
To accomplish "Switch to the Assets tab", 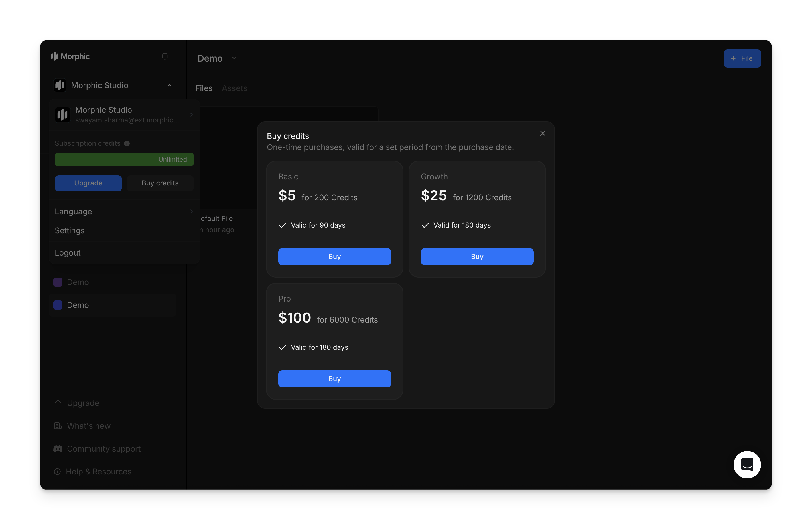I will (x=234, y=88).
